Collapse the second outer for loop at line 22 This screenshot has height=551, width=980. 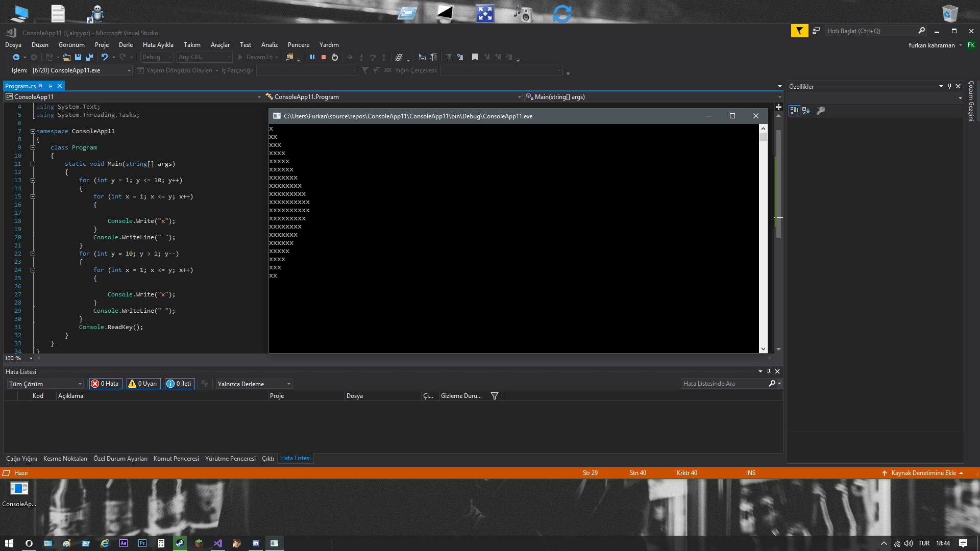click(33, 254)
